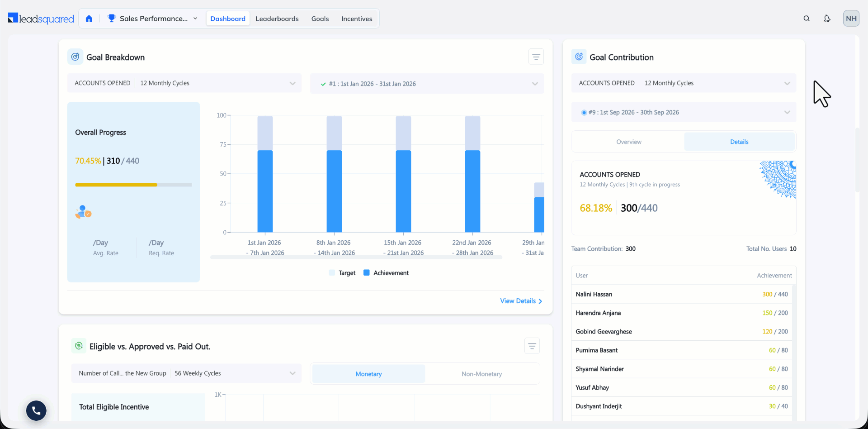Open Goal Breakdown filter menu icon
This screenshot has width=868, height=429.
point(536,57)
